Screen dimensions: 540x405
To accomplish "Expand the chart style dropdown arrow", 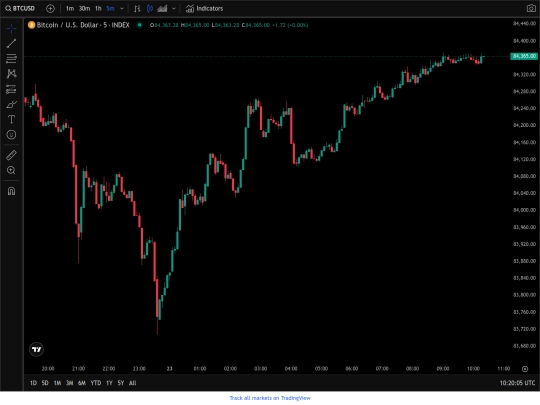I will (174, 9).
